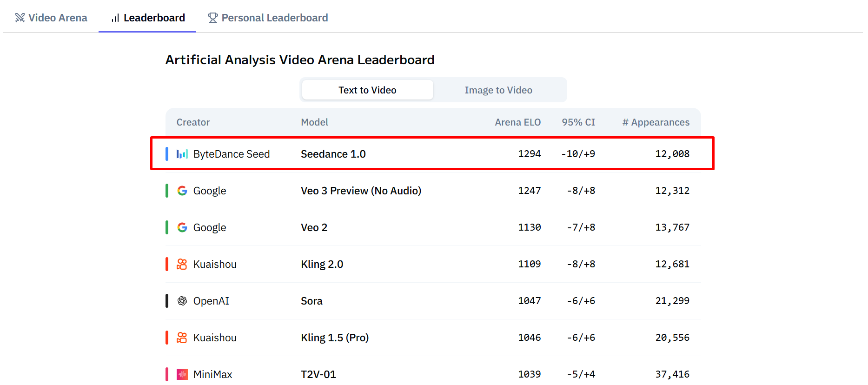
Task: Click ELO score 1247
Action: [530, 191]
